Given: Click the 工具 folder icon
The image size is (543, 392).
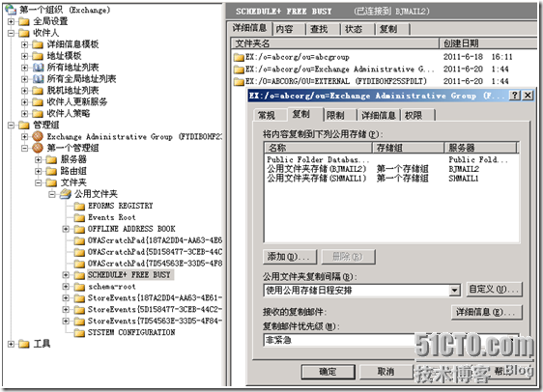Looking at the screenshot, I should tap(24, 344).
